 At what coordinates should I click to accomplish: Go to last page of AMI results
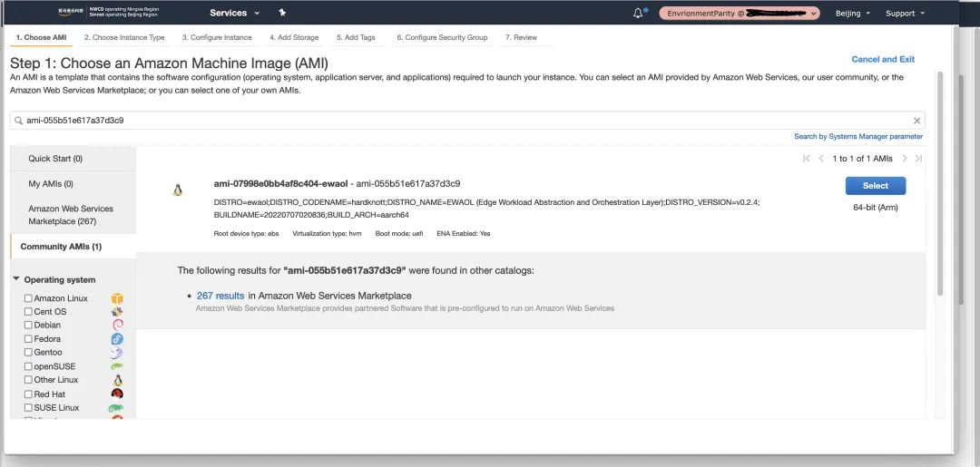918,159
